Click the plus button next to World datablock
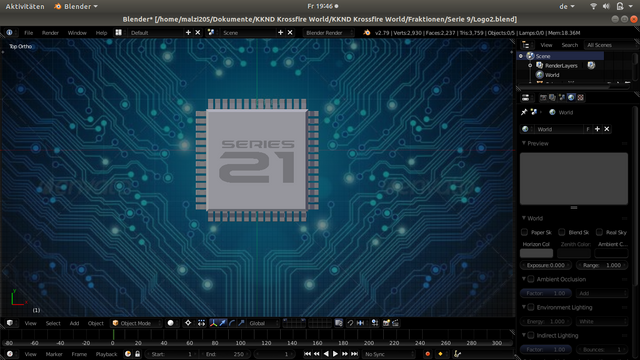Viewport: 640px width, 360px height. coord(597,129)
